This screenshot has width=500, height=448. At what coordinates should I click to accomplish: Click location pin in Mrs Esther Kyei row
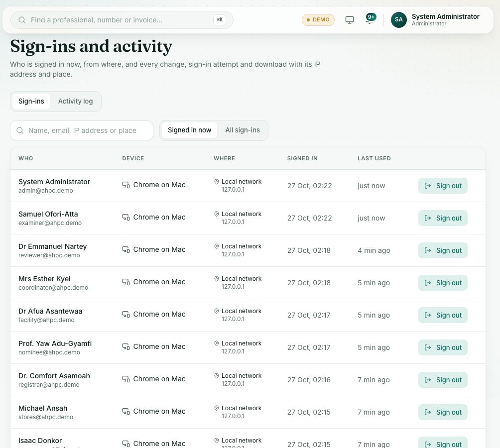tap(217, 279)
